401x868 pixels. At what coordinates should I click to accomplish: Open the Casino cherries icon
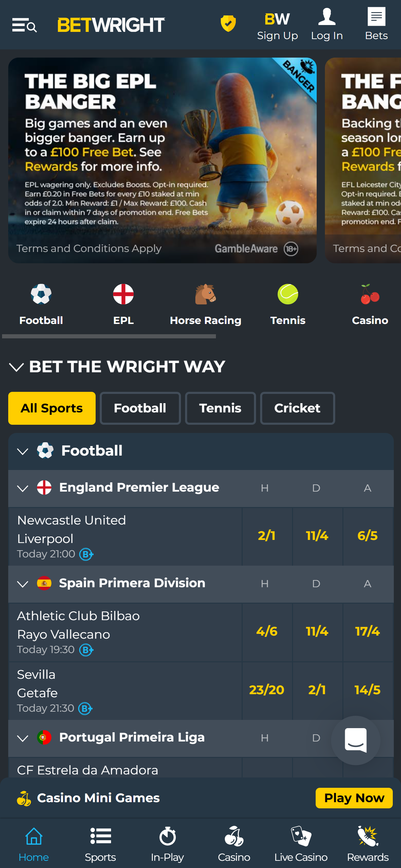pyautogui.click(x=370, y=294)
